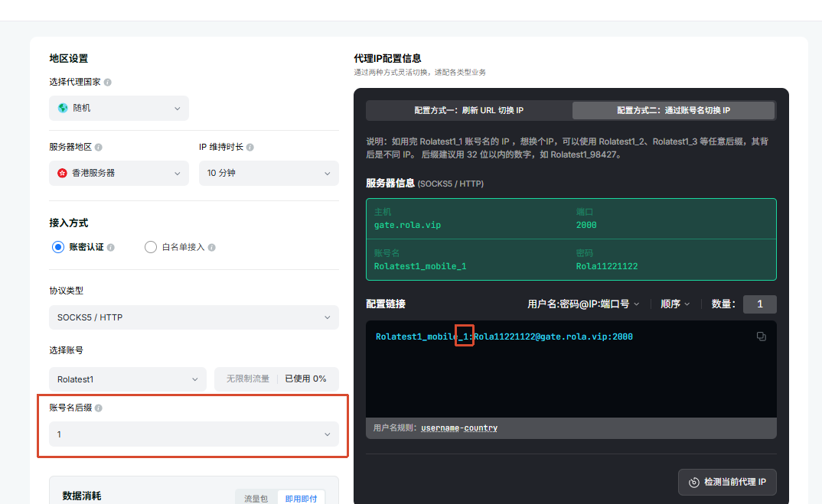Open the 账号名后缀 dropdown showing 1

coord(194,434)
